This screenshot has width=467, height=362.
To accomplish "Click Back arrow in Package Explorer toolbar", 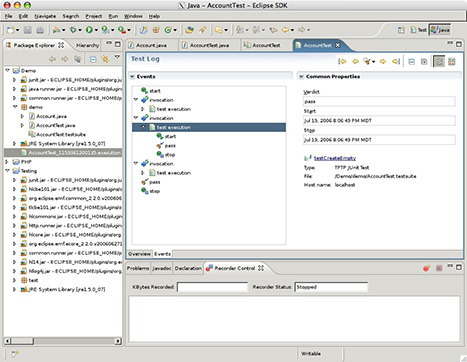I will coord(52,59).
